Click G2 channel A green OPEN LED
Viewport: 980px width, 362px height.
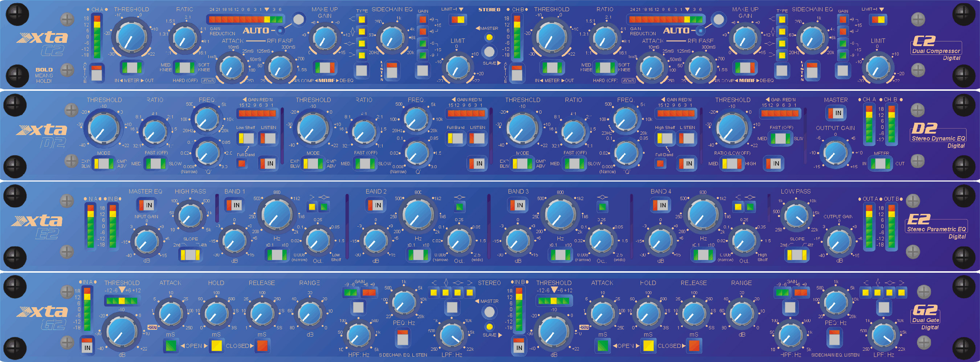[x=171, y=346]
